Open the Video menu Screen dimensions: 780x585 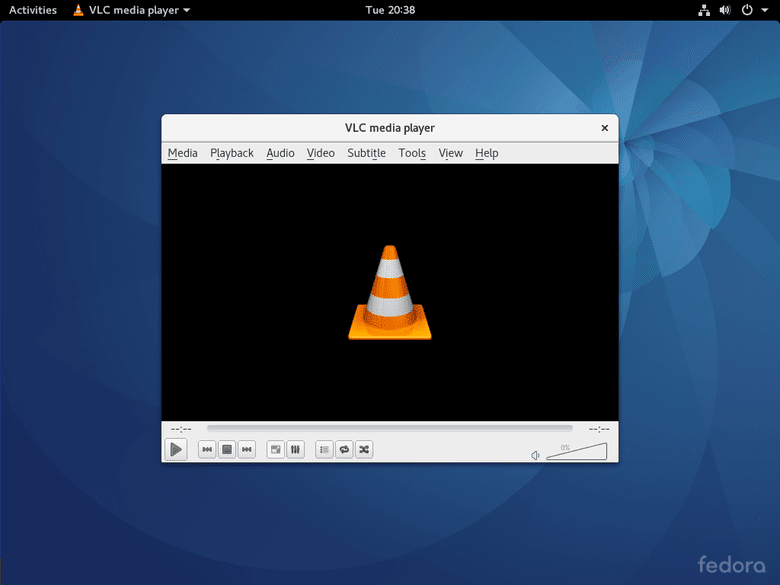[320, 153]
